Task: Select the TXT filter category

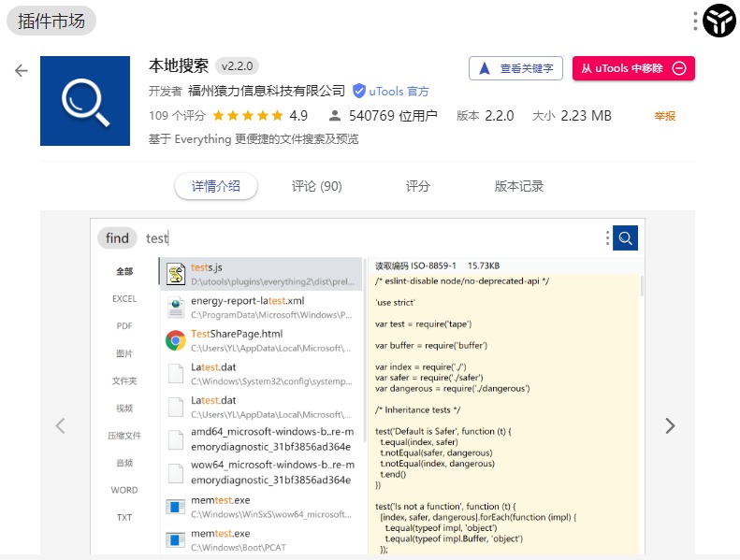Action: click(124, 518)
